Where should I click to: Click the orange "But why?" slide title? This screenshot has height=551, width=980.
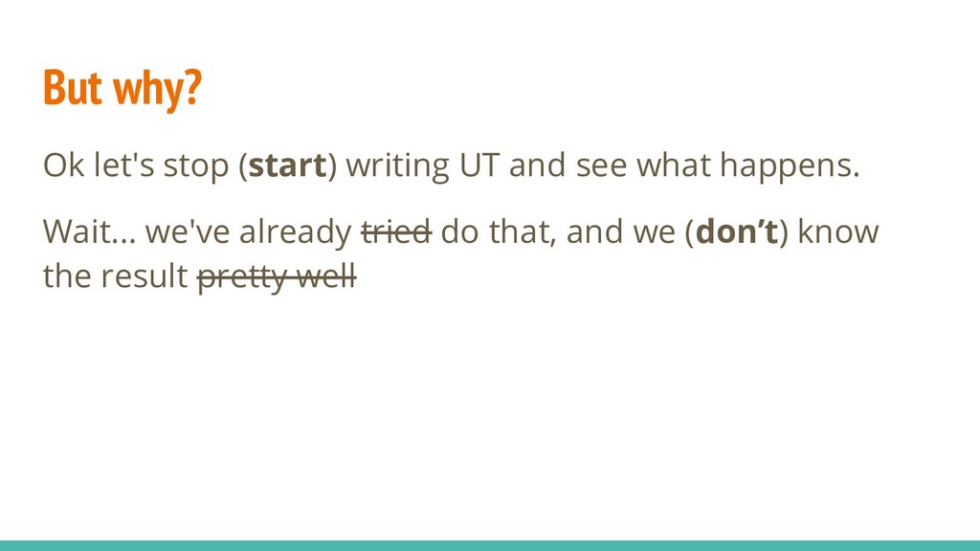pyautogui.click(x=122, y=87)
